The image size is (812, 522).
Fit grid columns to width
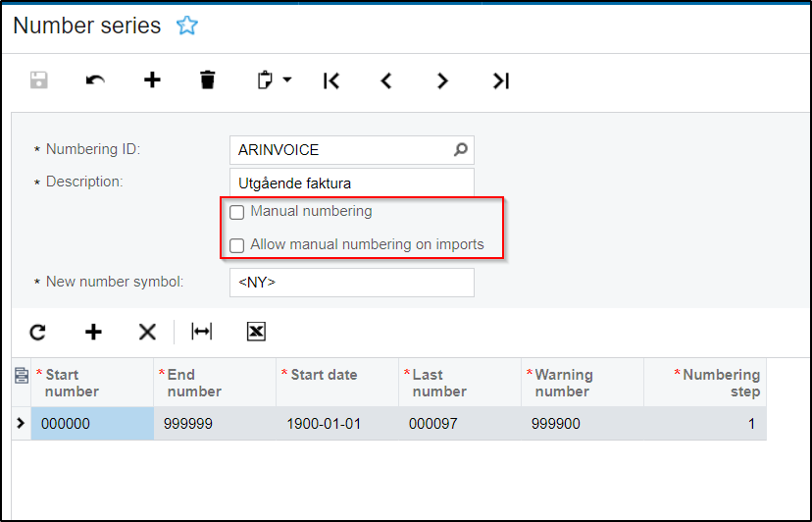click(x=202, y=332)
